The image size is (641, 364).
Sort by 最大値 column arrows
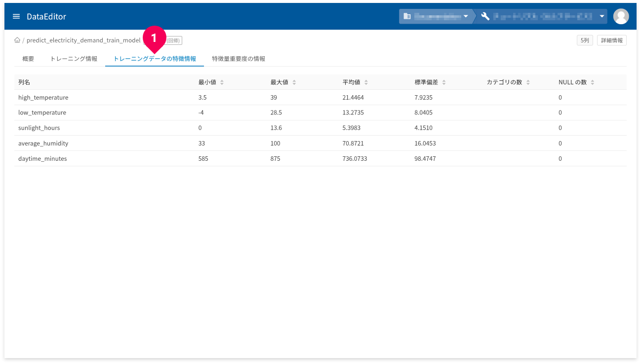294,82
